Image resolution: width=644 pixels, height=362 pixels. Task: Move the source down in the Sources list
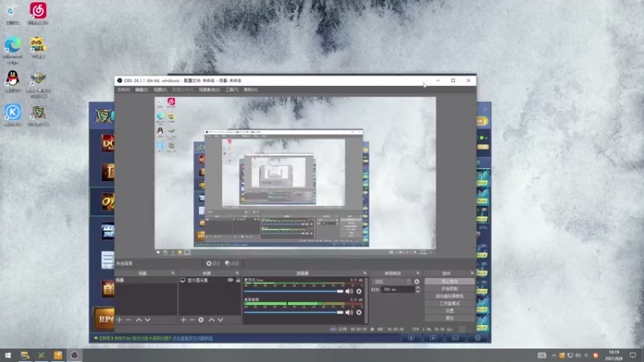(221, 319)
